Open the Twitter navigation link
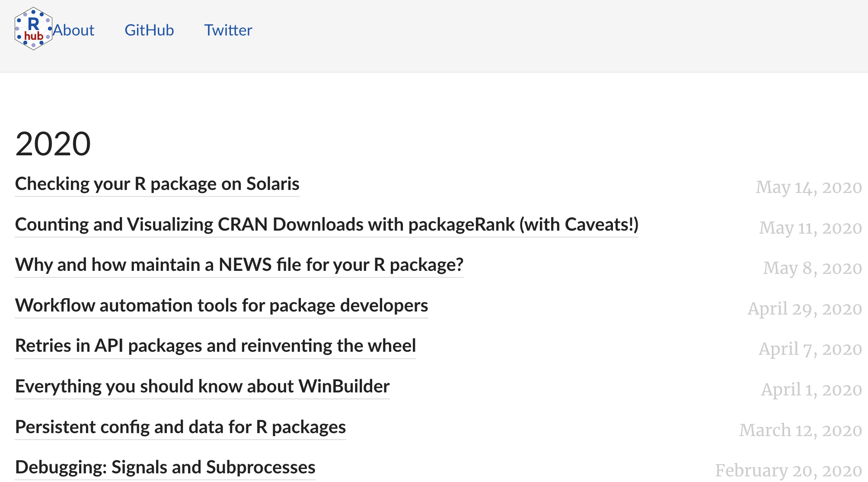 tap(228, 30)
